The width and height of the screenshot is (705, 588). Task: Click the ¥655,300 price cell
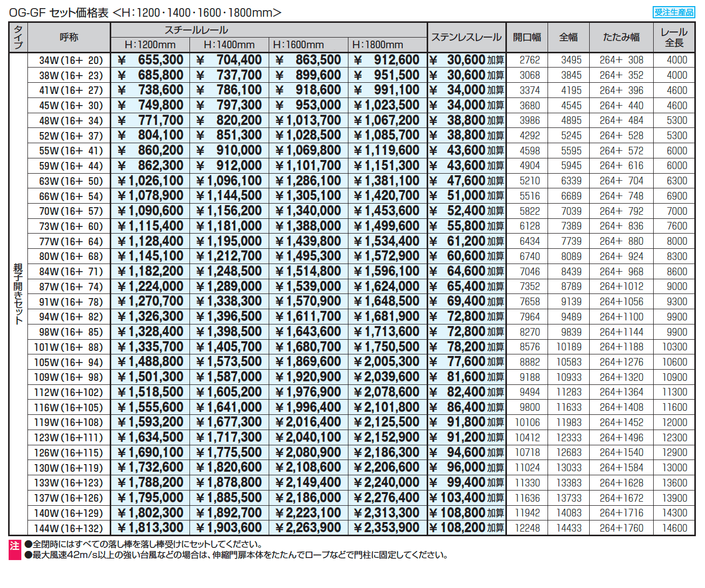150,60
